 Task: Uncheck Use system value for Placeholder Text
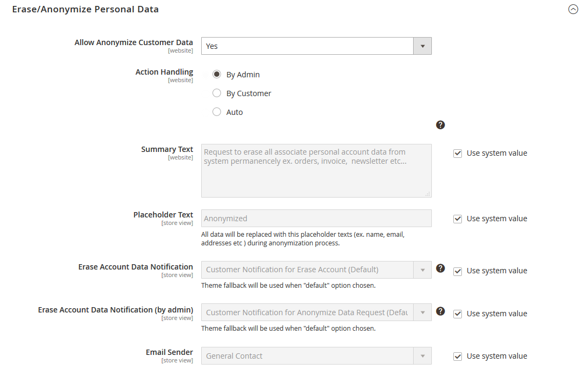[458, 219]
